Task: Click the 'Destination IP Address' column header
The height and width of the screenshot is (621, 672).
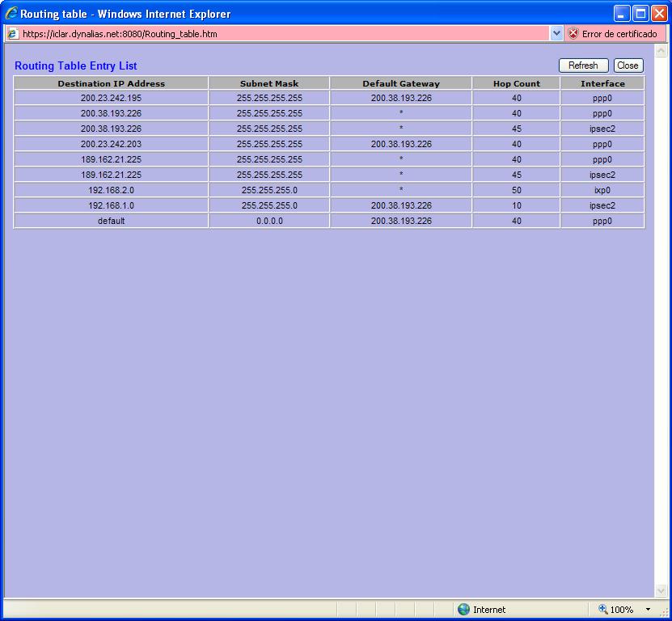Action: (111, 83)
